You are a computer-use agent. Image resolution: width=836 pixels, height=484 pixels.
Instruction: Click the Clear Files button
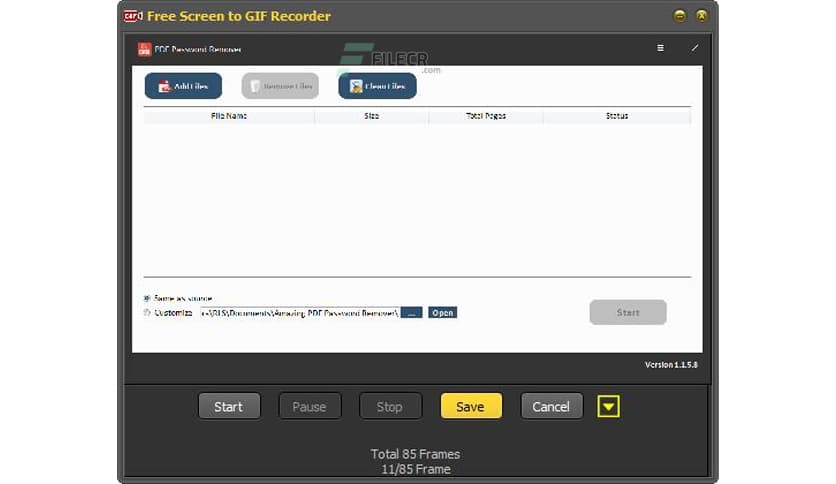pyautogui.click(x=377, y=86)
